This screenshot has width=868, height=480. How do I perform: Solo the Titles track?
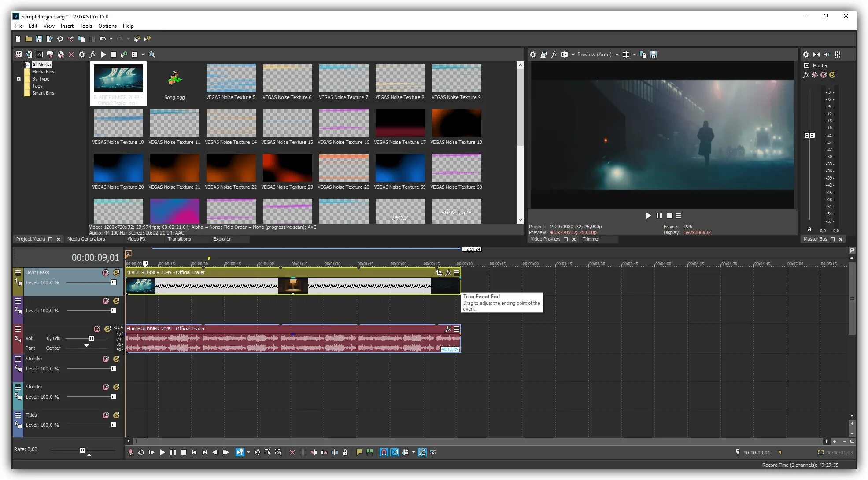(116, 415)
